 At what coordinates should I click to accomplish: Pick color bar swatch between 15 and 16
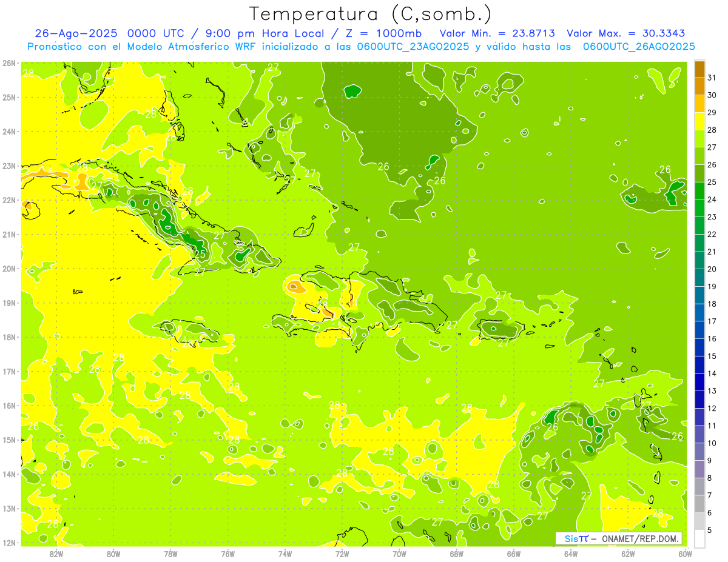click(x=699, y=347)
